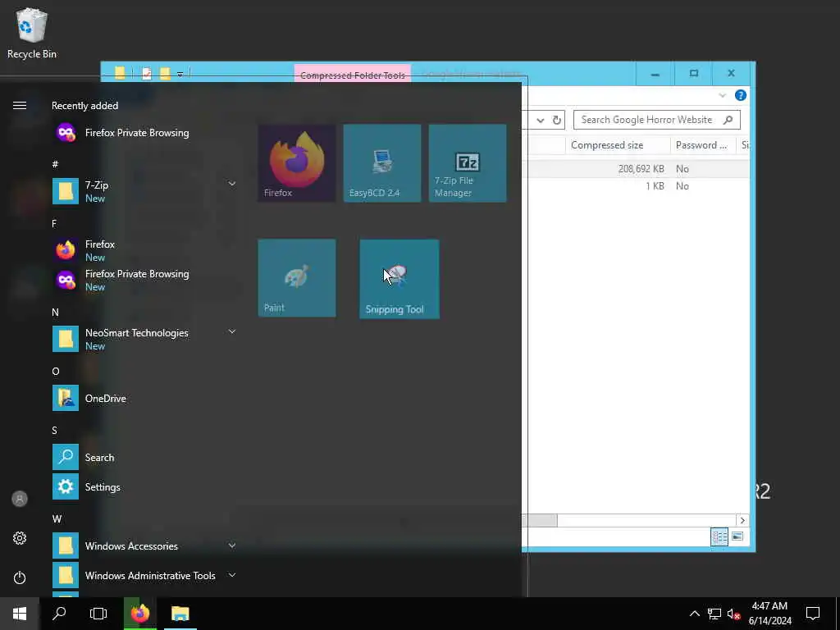Open taskbar Search magnifier
This screenshot has width=840, height=630.
tap(59, 614)
